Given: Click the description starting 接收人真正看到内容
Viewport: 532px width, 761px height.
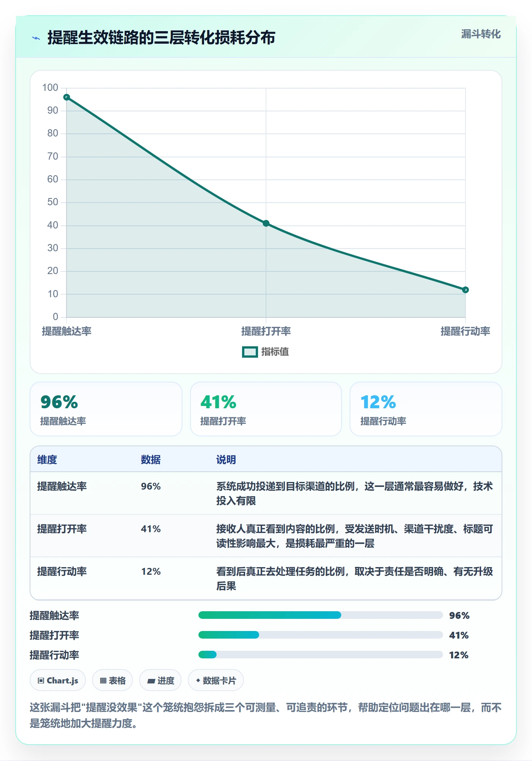Looking at the screenshot, I should click(355, 536).
